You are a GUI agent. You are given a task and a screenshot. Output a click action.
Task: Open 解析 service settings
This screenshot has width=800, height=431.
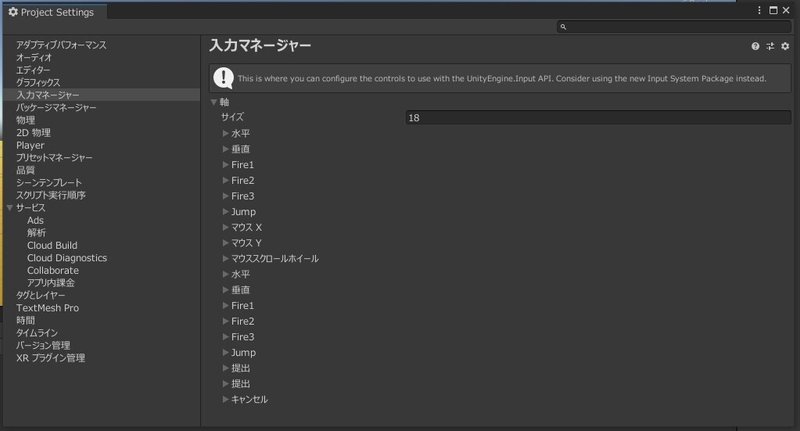(37, 233)
